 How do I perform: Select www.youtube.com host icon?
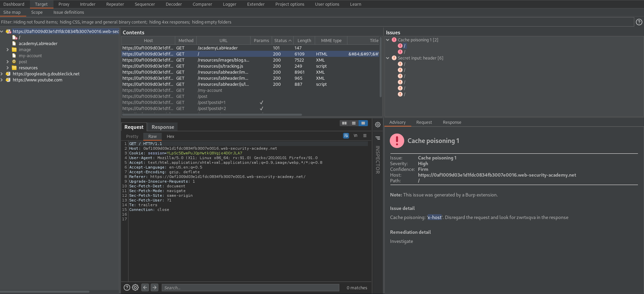[x=8, y=80]
